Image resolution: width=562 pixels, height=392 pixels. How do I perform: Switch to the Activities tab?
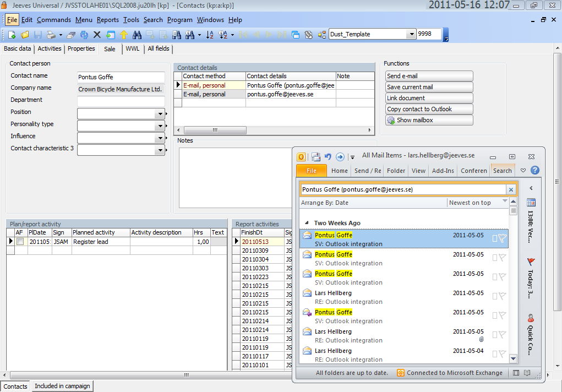tap(50, 49)
